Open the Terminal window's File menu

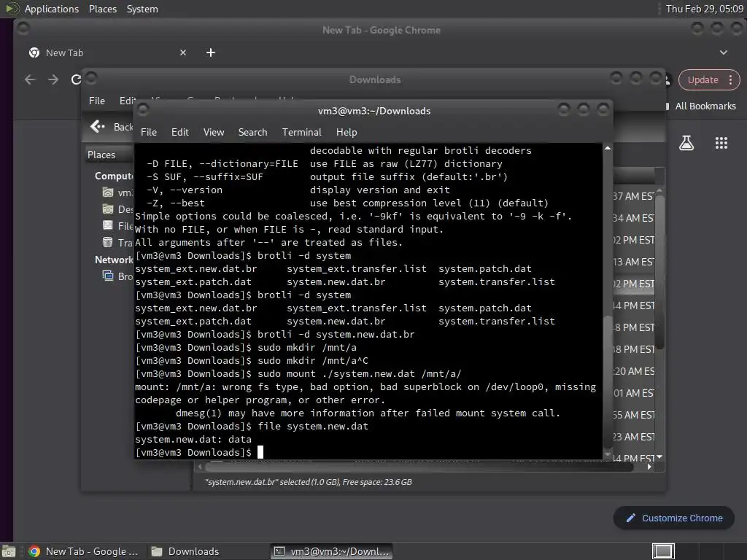tap(149, 133)
